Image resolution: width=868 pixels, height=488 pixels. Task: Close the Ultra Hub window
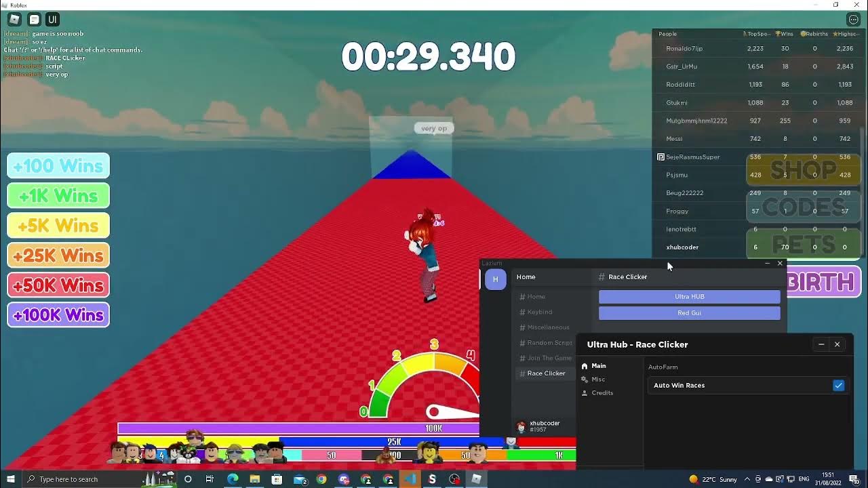pos(837,344)
